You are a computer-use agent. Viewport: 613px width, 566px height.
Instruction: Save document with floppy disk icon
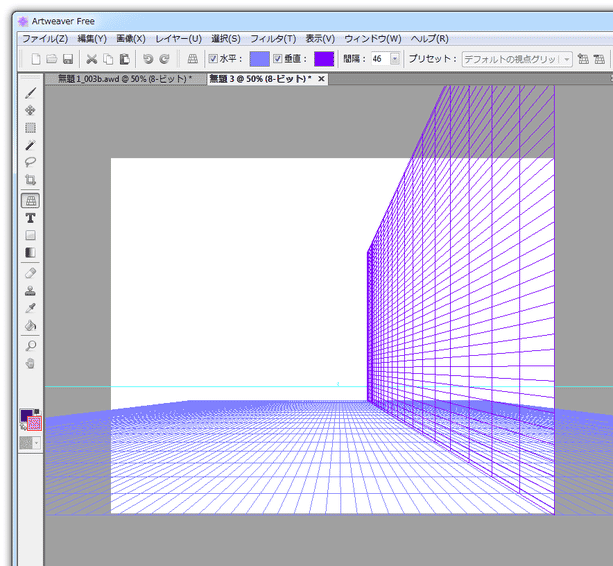(x=68, y=59)
